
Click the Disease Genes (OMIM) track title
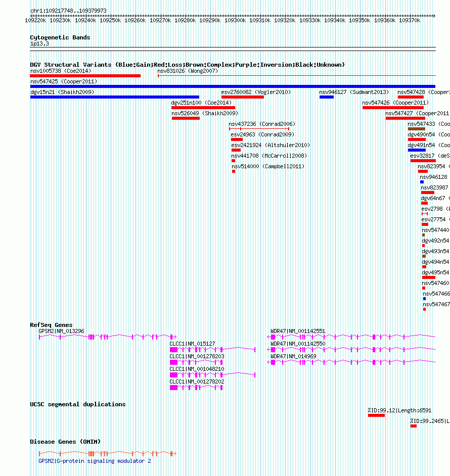click(x=65, y=442)
